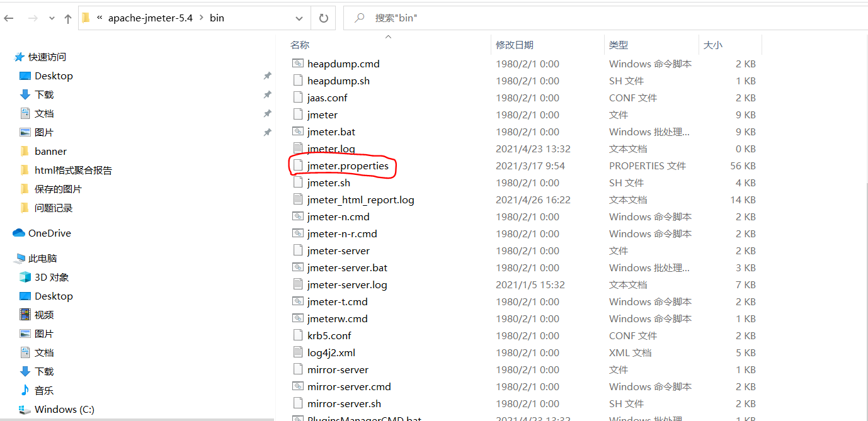
Task: Select the circled jmeter.properties file
Action: [x=348, y=166]
